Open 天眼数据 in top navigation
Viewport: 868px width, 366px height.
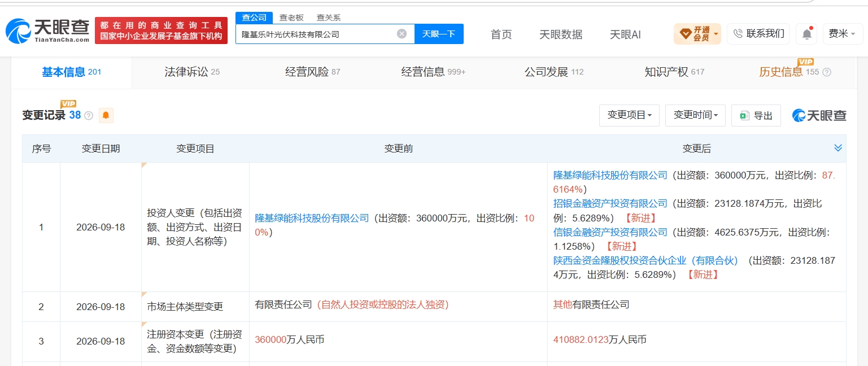point(561,34)
